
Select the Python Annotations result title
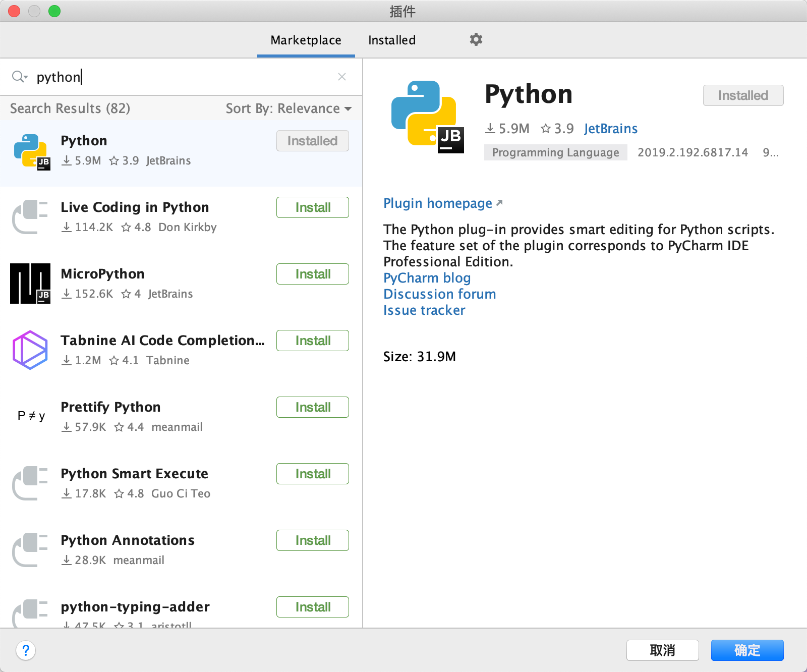pos(128,540)
